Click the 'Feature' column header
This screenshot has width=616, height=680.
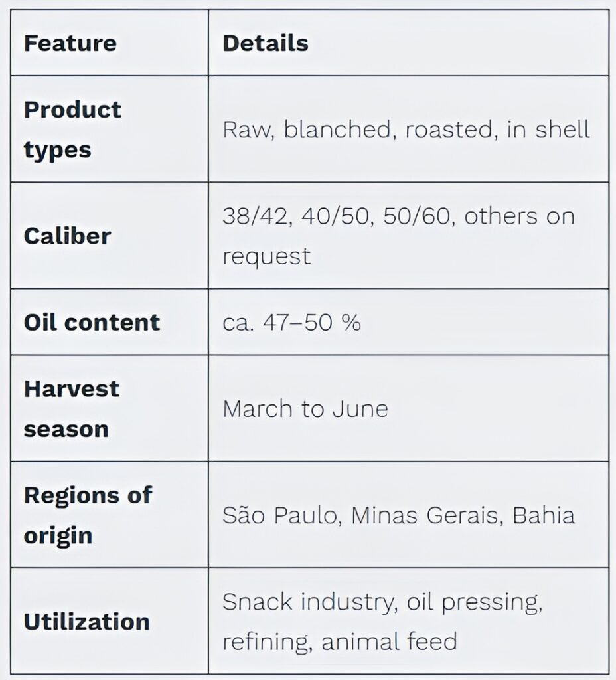click(x=70, y=43)
